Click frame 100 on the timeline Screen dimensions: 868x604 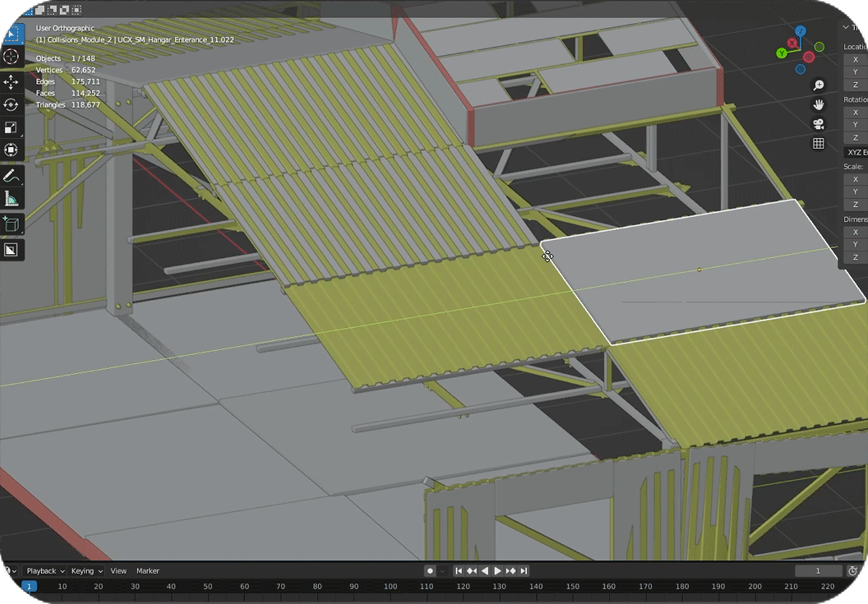point(390,586)
